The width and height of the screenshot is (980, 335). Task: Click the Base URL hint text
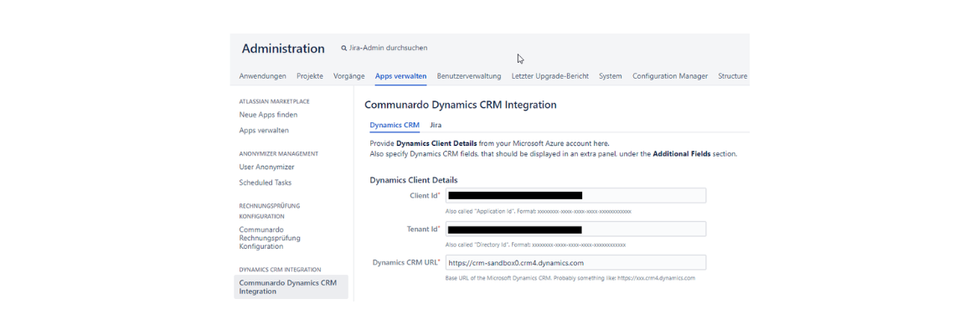pyautogui.click(x=570, y=277)
